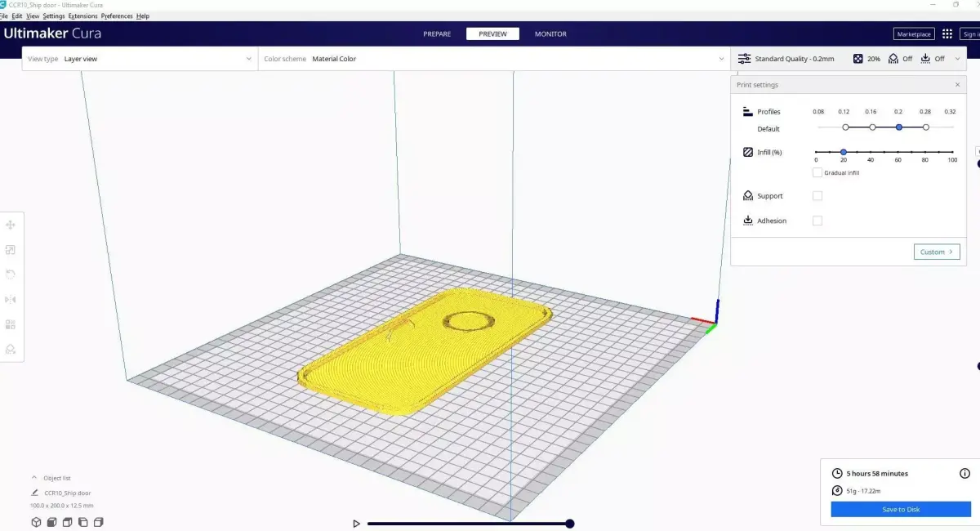Switch camera to Front view icon
The width and height of the screenshot is (980, 531).
click(x=51, y=521)
